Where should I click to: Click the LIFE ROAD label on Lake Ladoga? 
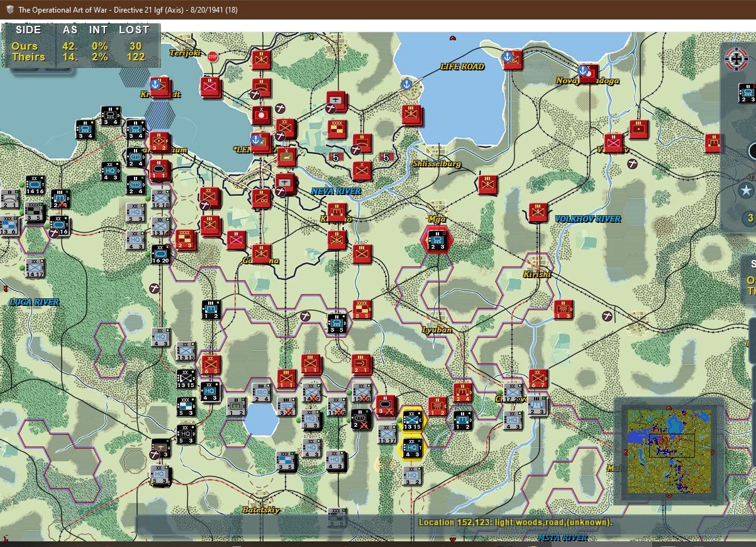[462, 66]
